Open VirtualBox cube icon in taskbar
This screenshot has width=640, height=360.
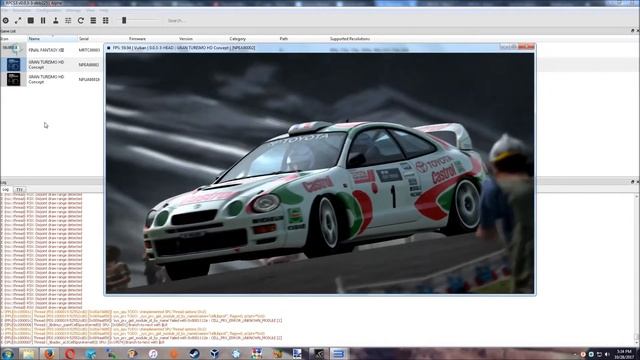tap(215, 354)
